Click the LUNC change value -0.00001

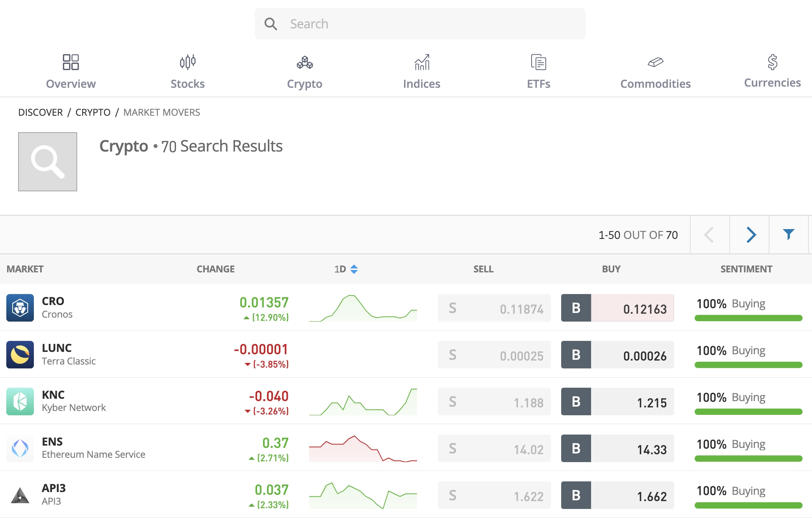[261, 350]
